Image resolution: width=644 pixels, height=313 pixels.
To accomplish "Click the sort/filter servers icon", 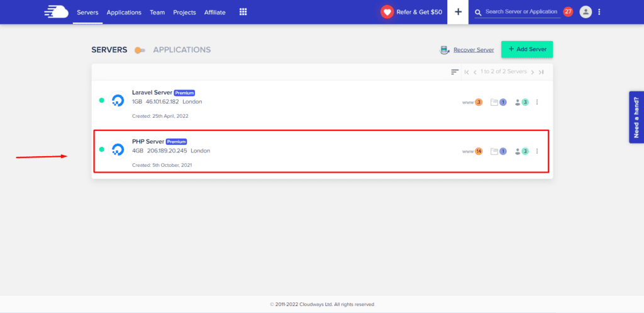I will [455, 72].
